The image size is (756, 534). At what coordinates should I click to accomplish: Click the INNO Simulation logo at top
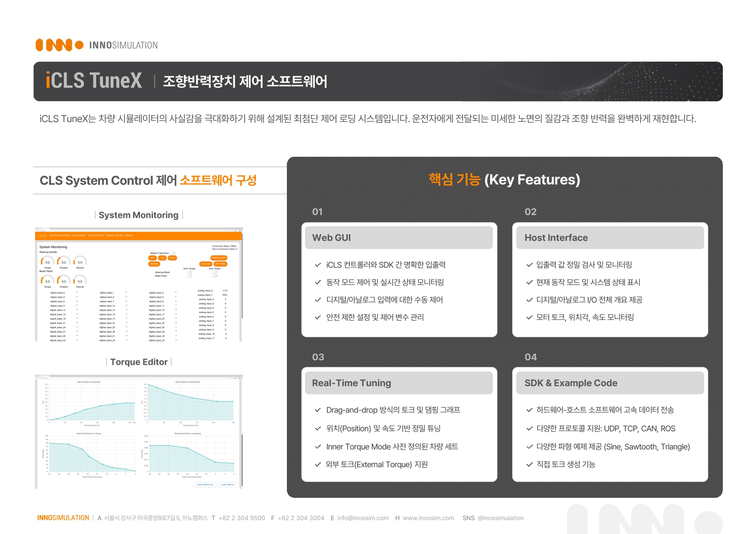96,45
